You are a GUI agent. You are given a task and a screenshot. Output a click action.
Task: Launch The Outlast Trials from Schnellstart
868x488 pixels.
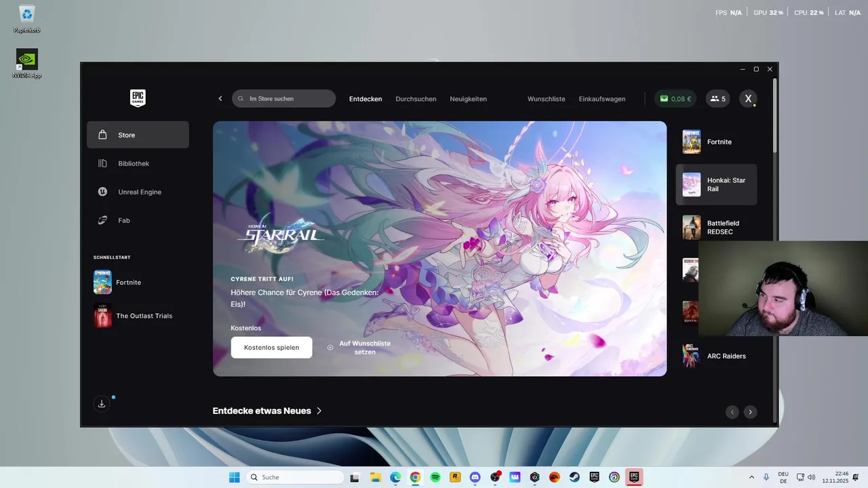point(138,316)
